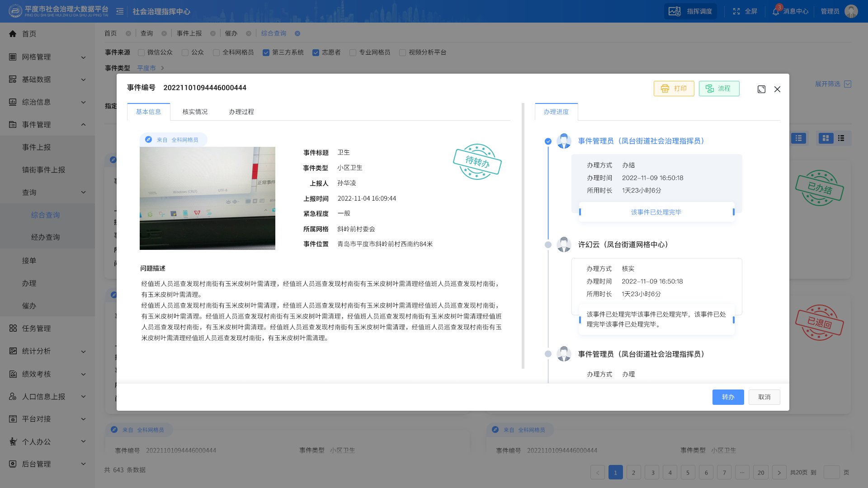Click the jump-to-page input field
868x488 pixels.
pyautogui.click(x=831, y=473)
